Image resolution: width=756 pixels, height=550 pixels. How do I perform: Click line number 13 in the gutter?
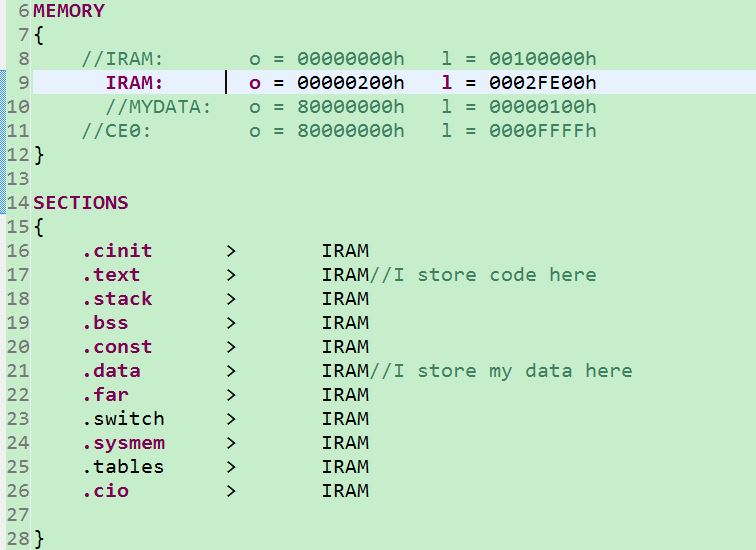tap(18, 179)
